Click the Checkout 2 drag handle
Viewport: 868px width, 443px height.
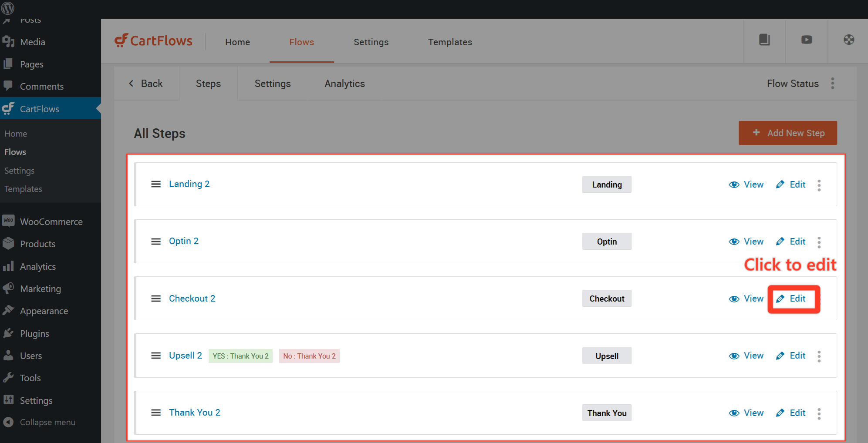[x=156, y=299]
